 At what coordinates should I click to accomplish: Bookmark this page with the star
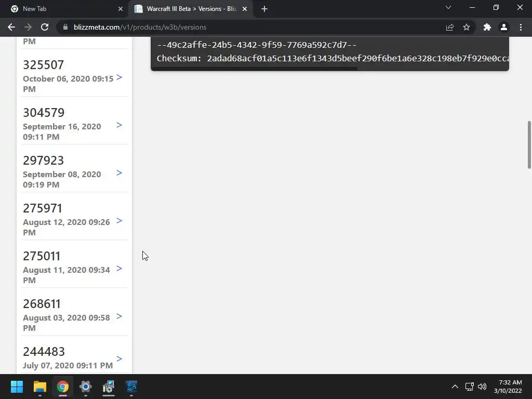click(x=467, y=27)
